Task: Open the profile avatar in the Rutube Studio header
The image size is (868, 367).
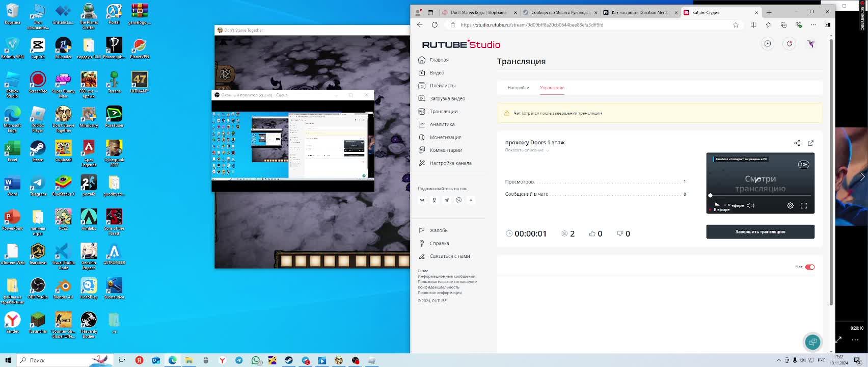Action: click(811, 44)
